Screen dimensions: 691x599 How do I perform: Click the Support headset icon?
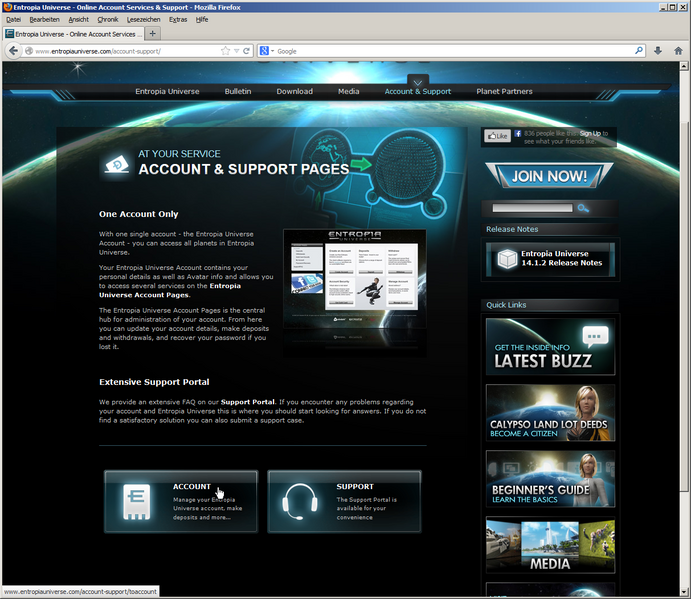pos(300,502)
